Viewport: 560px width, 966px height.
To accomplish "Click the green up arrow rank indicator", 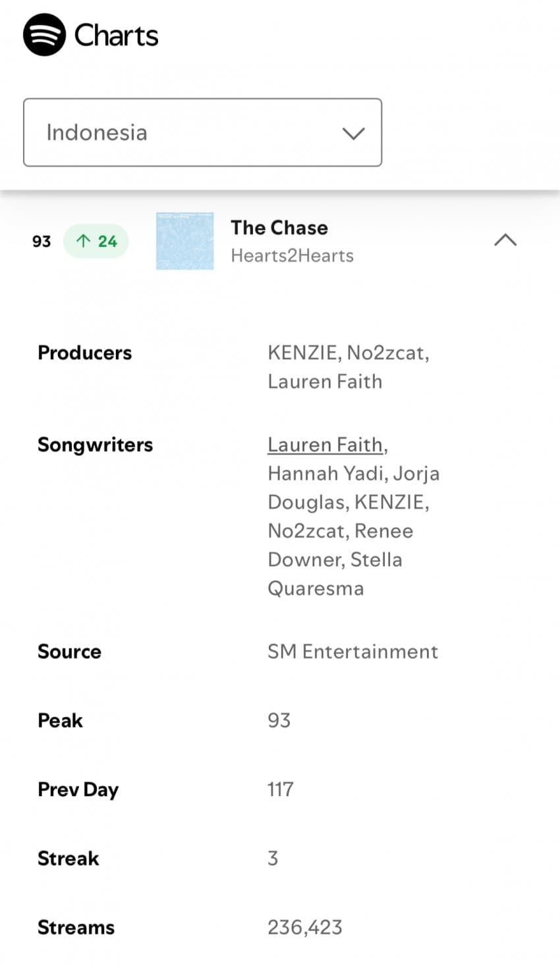I will [83, 241].
